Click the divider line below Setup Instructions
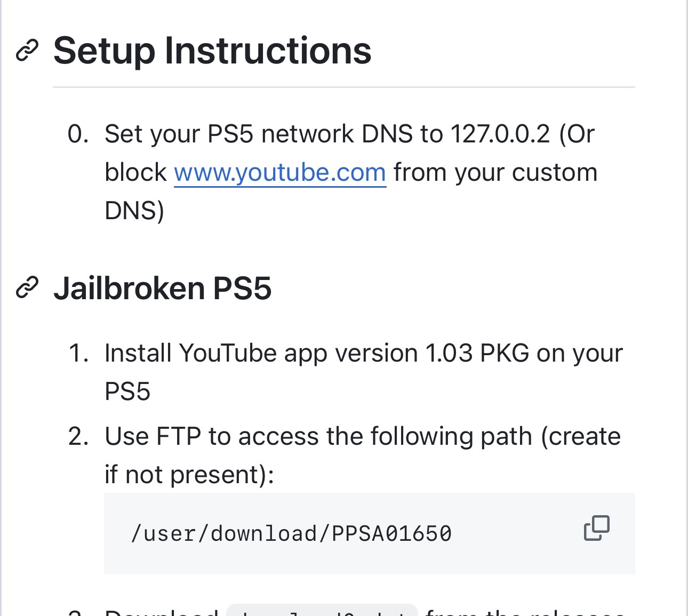This screenshot has width=688, height=616. pyautogui.click(x=344, y=87)
